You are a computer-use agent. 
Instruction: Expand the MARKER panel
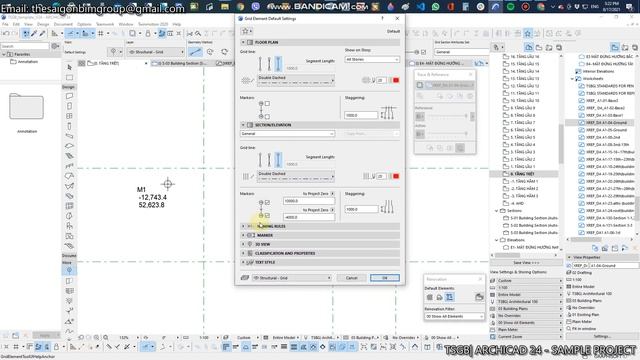pyautogui.click(x=243, y=235)
